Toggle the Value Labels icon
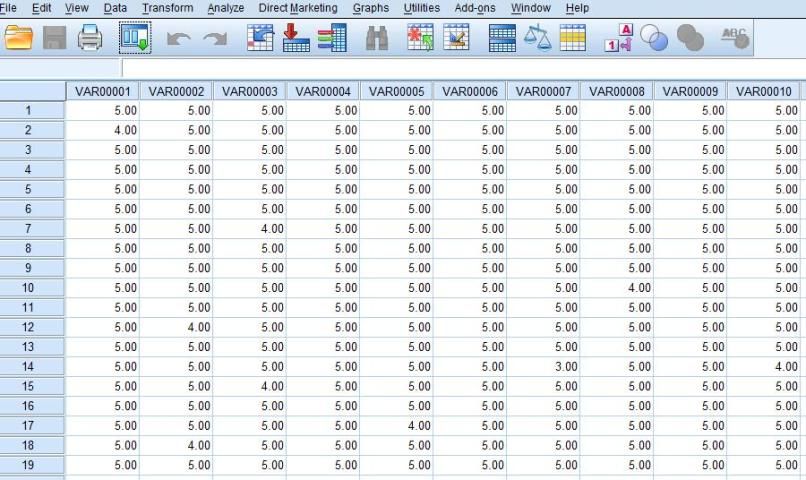 (x=618, y=38)
